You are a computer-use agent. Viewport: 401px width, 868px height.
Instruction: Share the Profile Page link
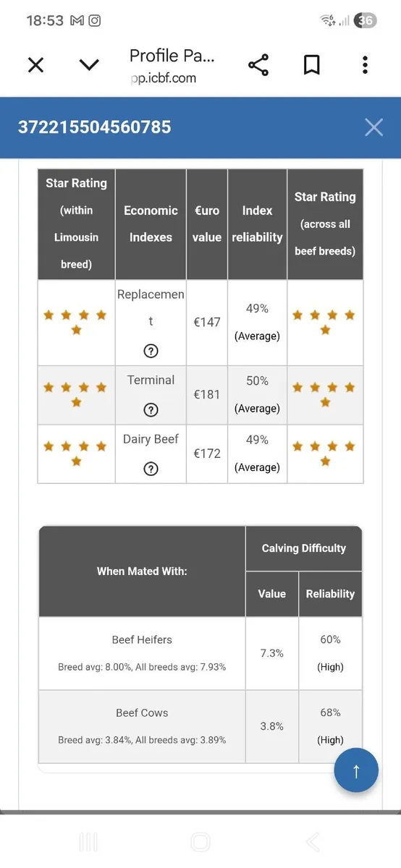258,65
